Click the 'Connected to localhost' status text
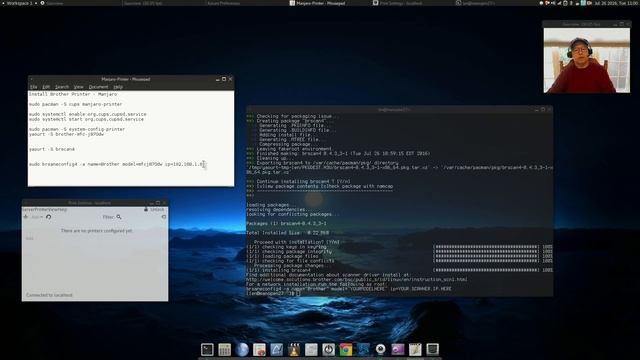The height and width of the screenshot is (360, 640). point(49,295)
